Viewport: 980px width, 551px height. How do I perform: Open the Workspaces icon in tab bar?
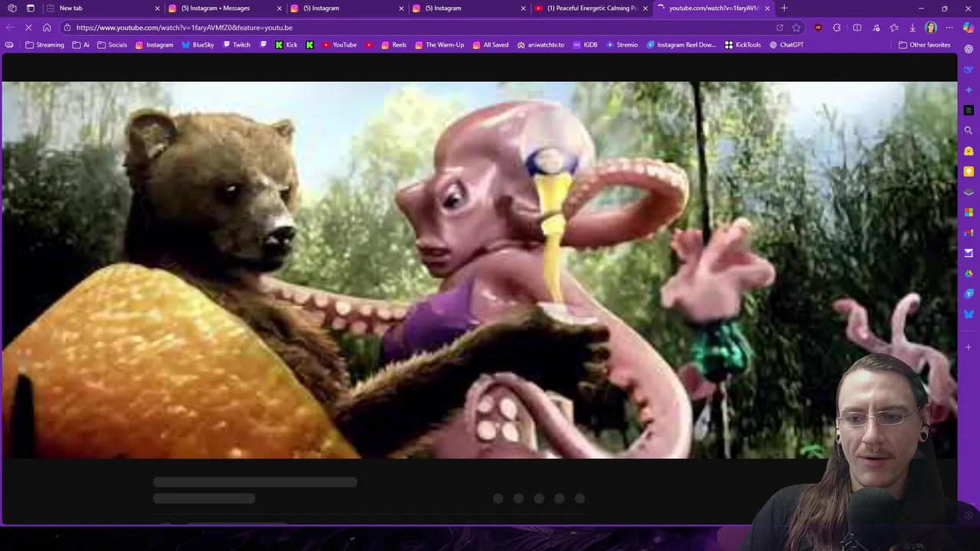pos(11,8)
